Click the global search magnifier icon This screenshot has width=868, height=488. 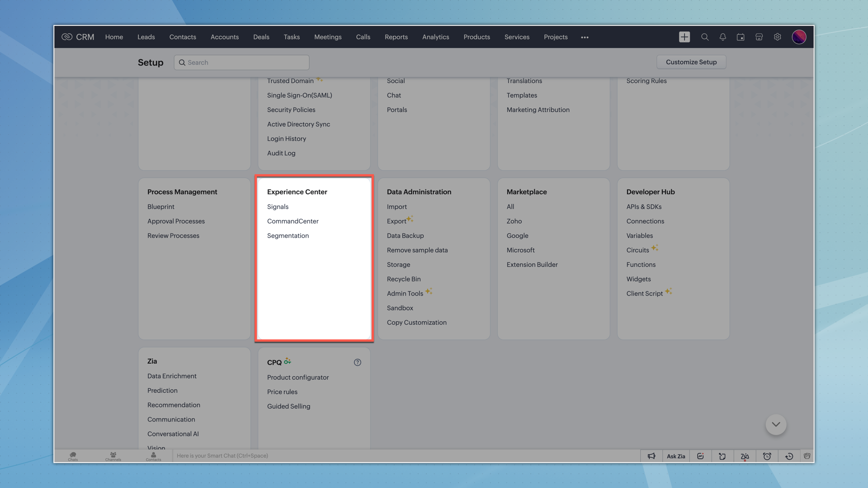pos(704,37)
